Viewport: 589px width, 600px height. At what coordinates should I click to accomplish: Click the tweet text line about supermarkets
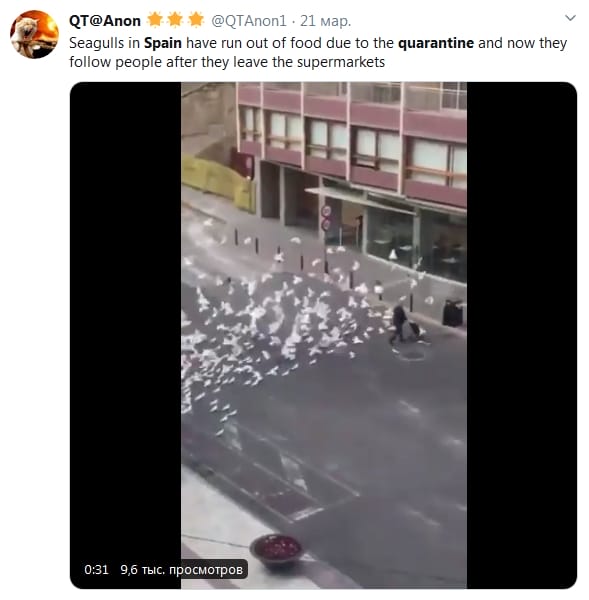pyautogui.click(x=227, y=62)
